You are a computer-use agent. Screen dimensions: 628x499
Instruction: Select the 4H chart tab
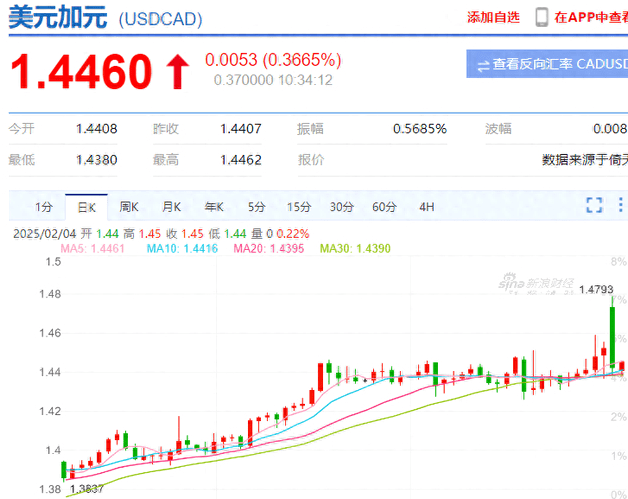[x=427, y=207]
